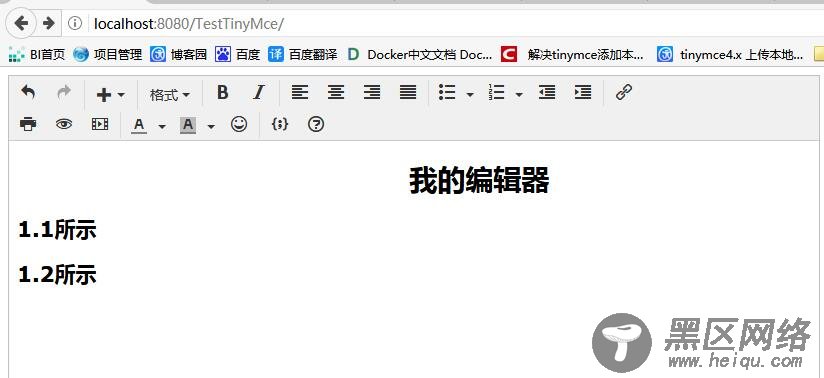This screenshot has height=378, width=824.
Task: Align text to the right
Action: click(372, 93)
